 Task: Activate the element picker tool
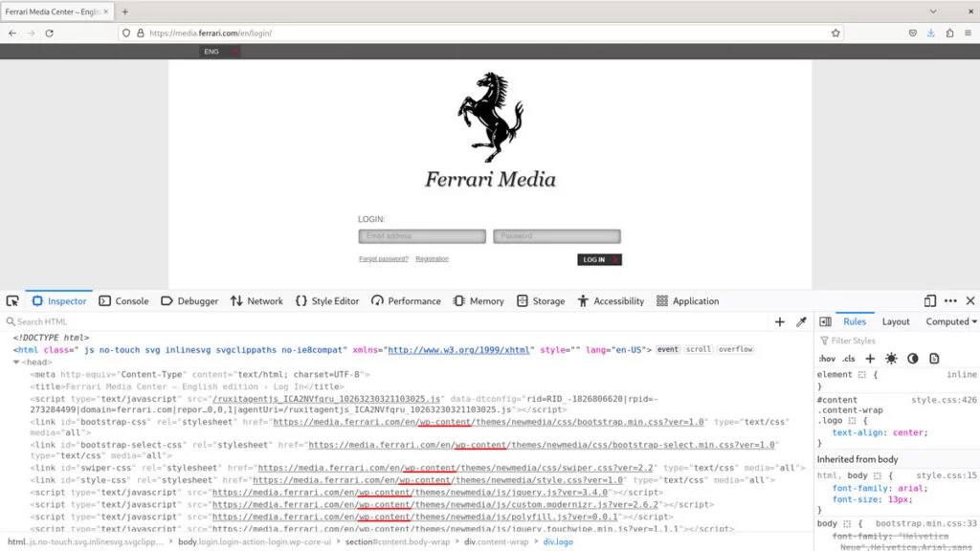click(12, 301)
